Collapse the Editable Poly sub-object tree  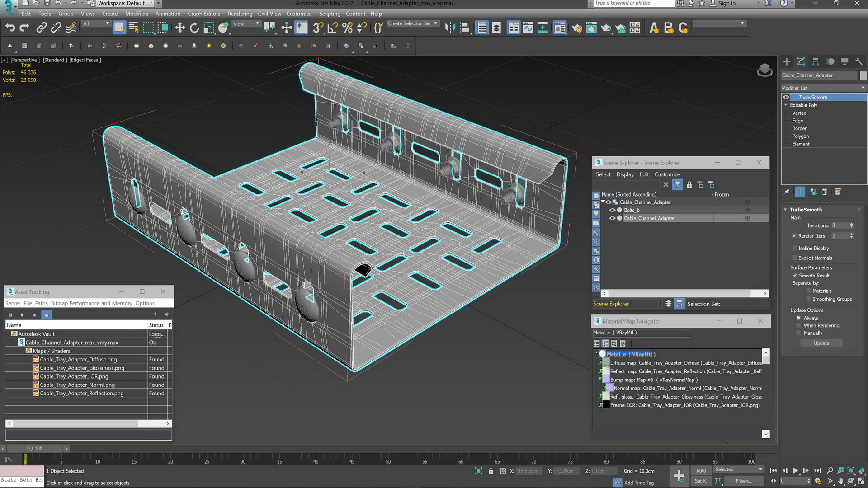pos(786,105)
